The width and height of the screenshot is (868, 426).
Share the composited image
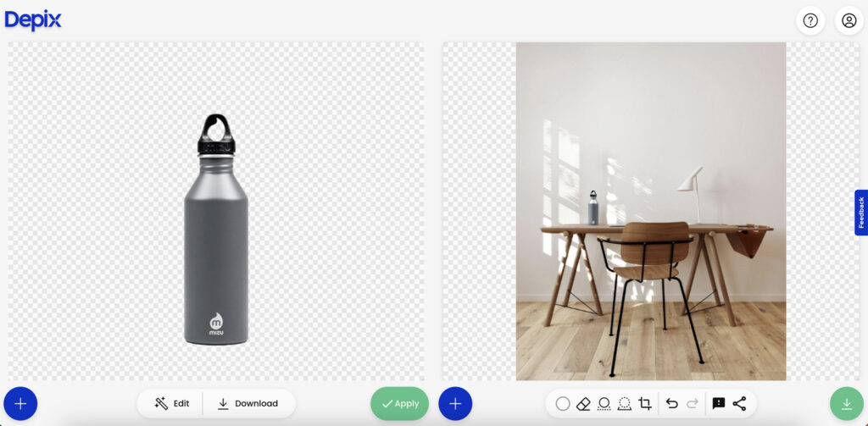tap(739, 403)
